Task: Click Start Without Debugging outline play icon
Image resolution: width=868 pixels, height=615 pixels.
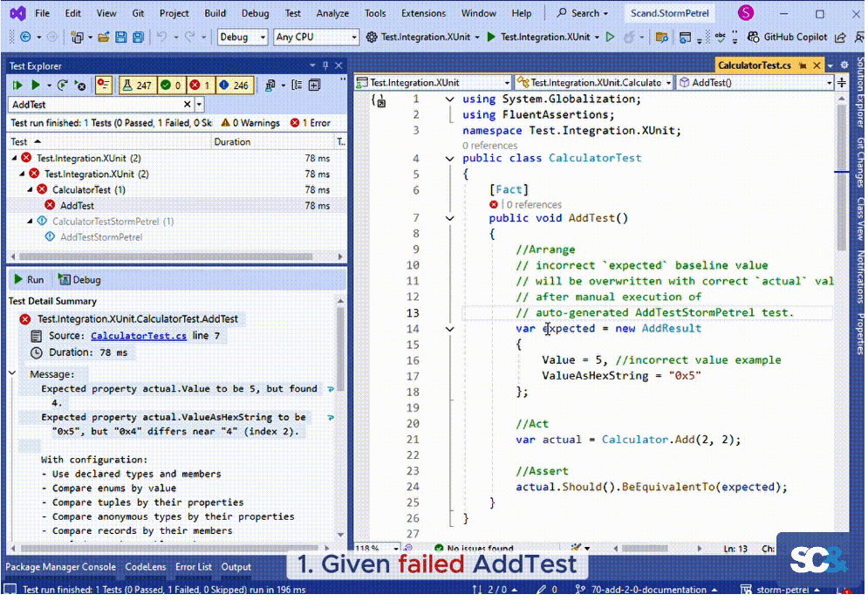Action: pyautogui.click(x=610, y=38)
